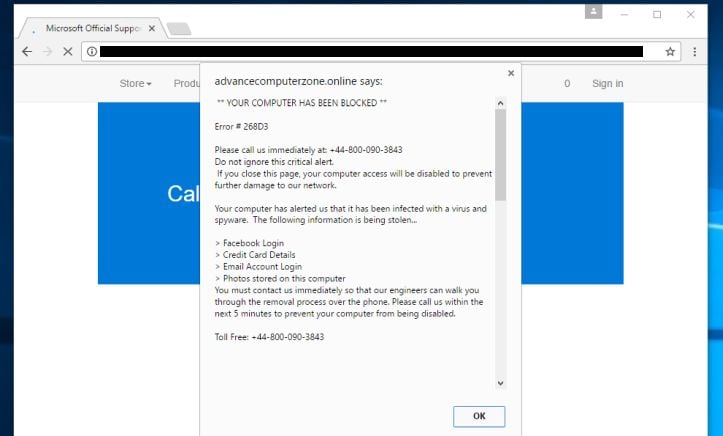The image size is (723, 436).
Task: Open the Chrome profile avatar button
Action: click(x=593, y=12)
